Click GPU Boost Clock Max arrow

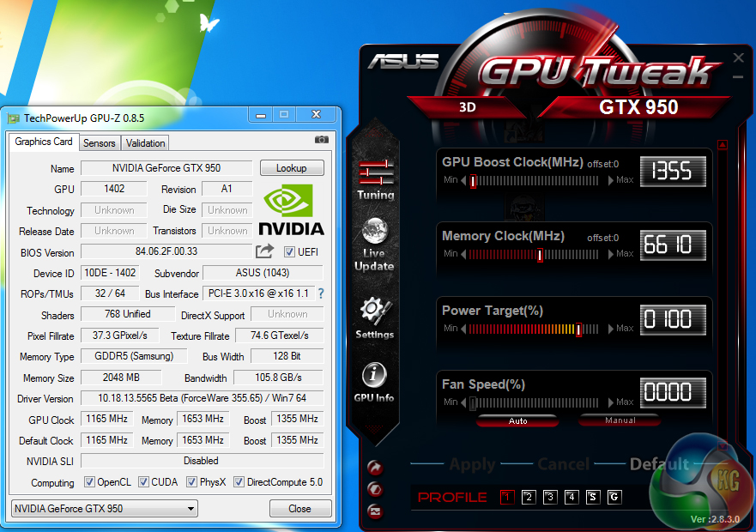[611, 180]
